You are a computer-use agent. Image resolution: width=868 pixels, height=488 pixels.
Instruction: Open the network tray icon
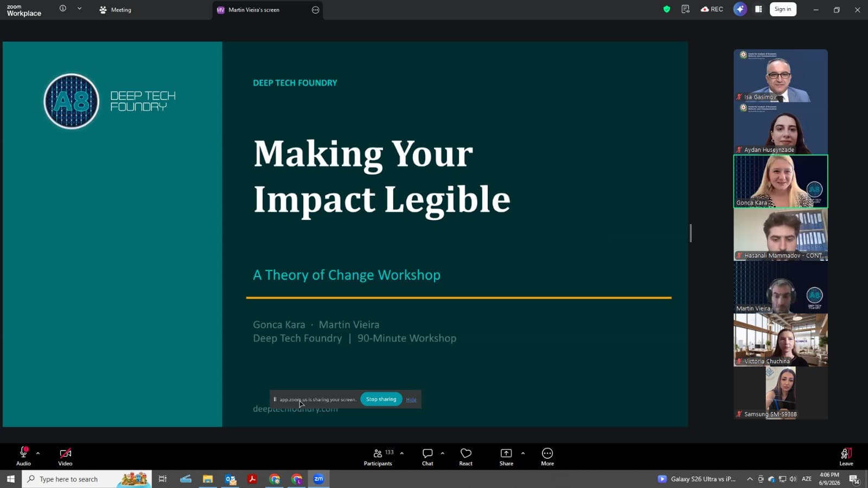point(782,479)
